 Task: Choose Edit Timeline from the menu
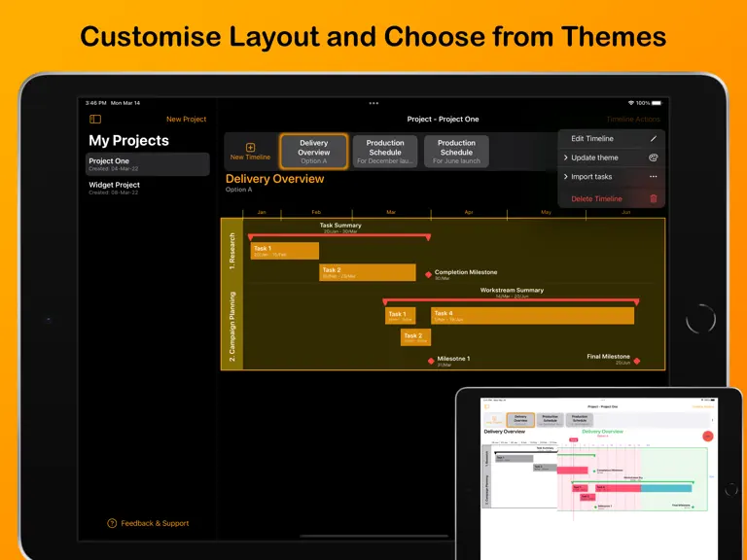pos(611,139)
